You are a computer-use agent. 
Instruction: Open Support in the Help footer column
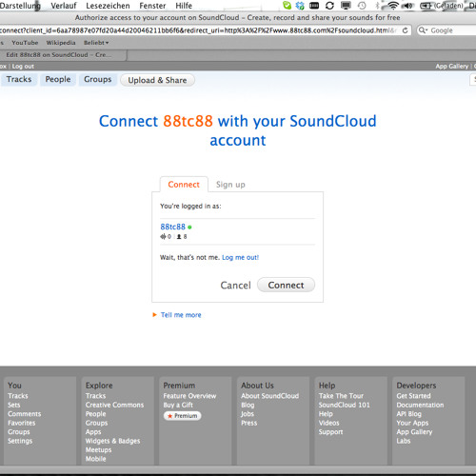click(330, 432)
